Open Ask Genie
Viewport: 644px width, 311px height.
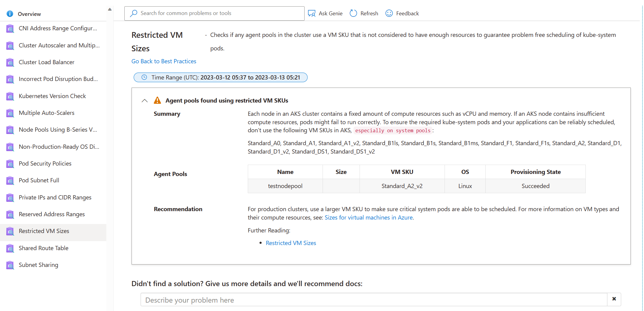pyautogui.click(x=312, y=13)
